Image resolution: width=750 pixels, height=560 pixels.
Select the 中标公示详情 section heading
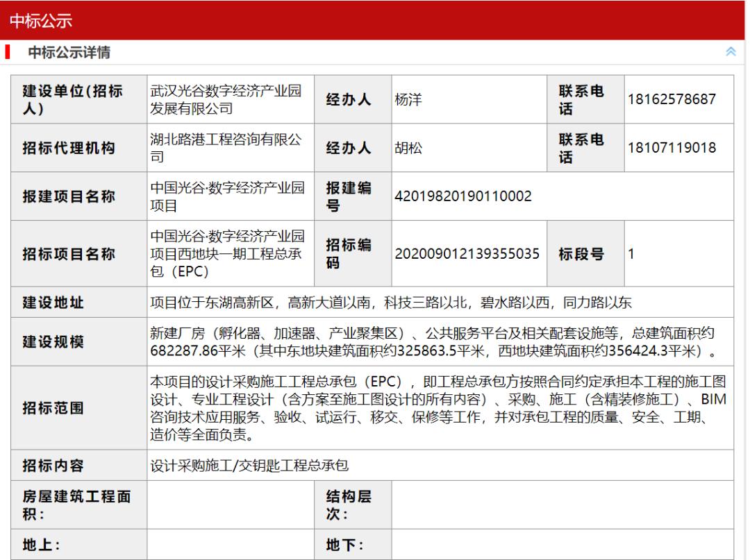(x=69, y=52)
